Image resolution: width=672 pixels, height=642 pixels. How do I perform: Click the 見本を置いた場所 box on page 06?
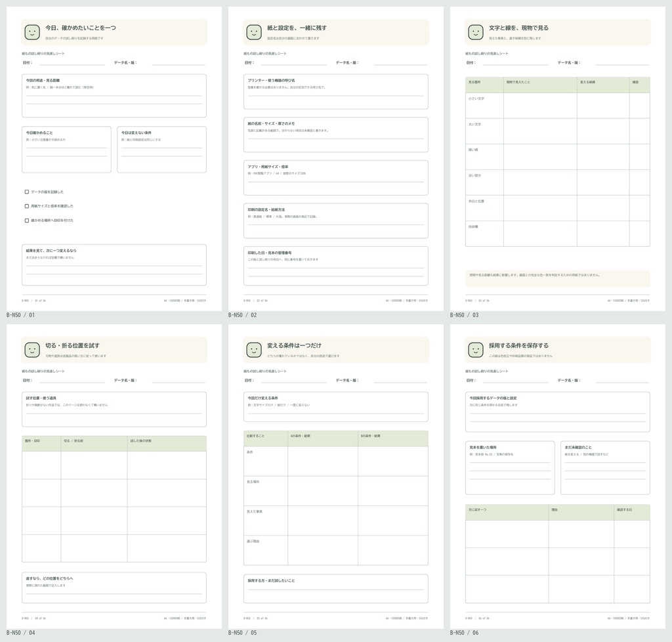(x=510, y=467)
